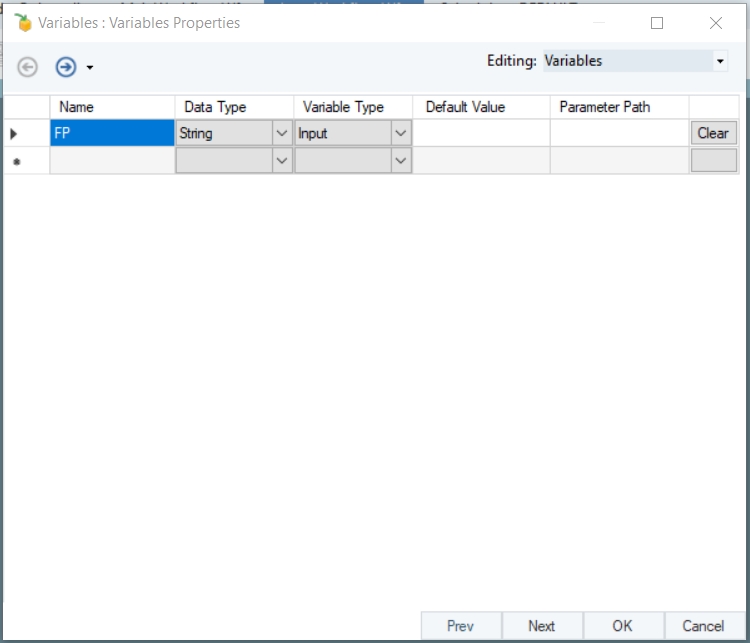Viewport: 750px width, 643px height.
Task: Open the Editing Variables dropdown
Action: pyautogui.click(x=720, y=61)
